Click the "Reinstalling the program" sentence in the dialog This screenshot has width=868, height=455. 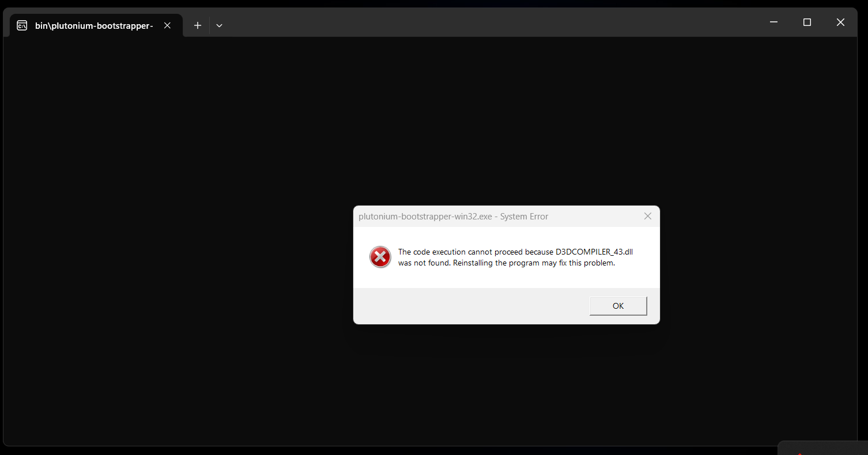click(x=534, y=263)
